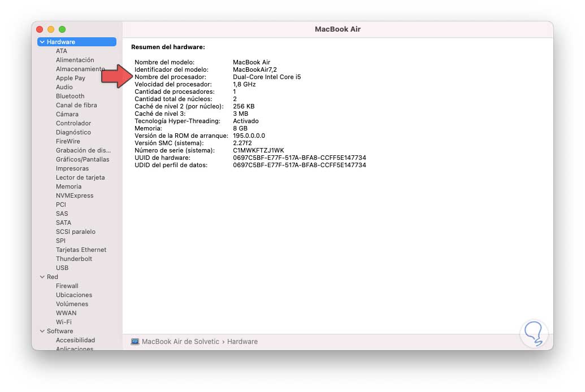Select the 'Resumen del hardware:' heading
The height and width of the screenshot is (392, 585).
coord(168,47)
